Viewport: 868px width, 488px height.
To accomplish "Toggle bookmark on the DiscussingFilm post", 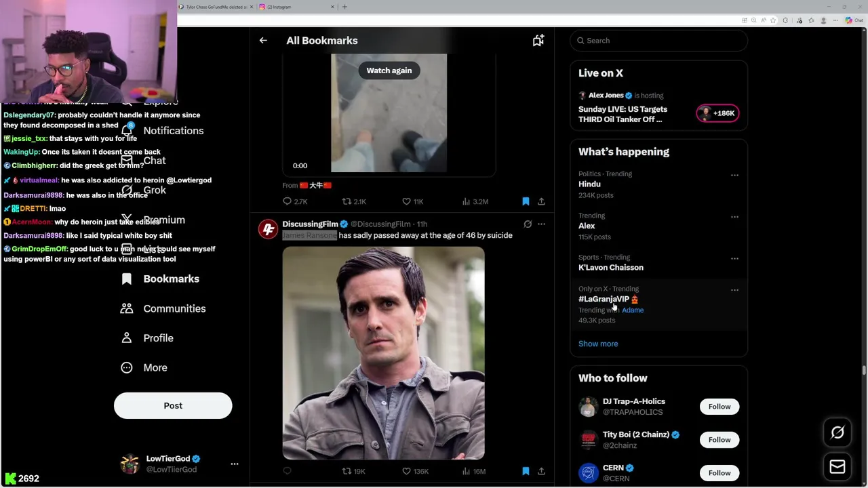I will coord(526,471).
